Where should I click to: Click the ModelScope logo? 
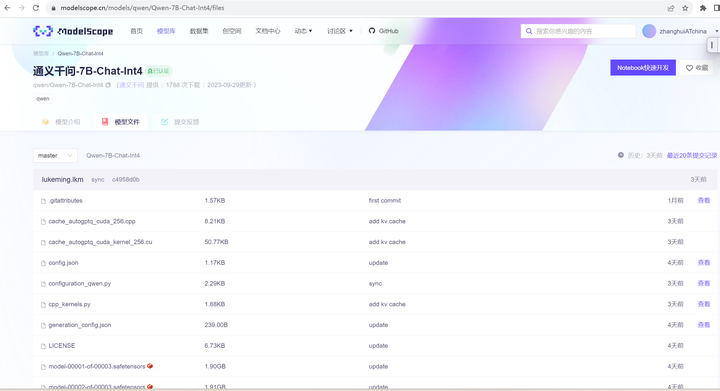tap(73, 31)
